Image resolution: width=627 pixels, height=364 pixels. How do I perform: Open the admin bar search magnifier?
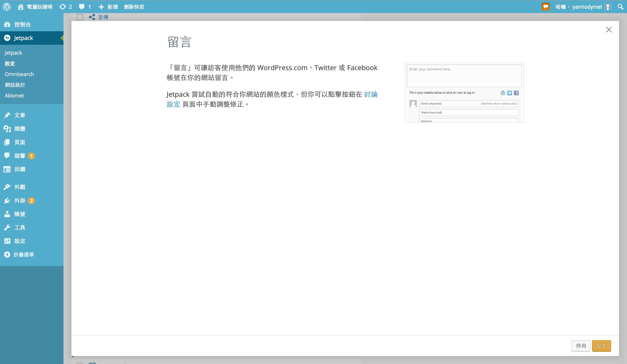pos(620,7)
